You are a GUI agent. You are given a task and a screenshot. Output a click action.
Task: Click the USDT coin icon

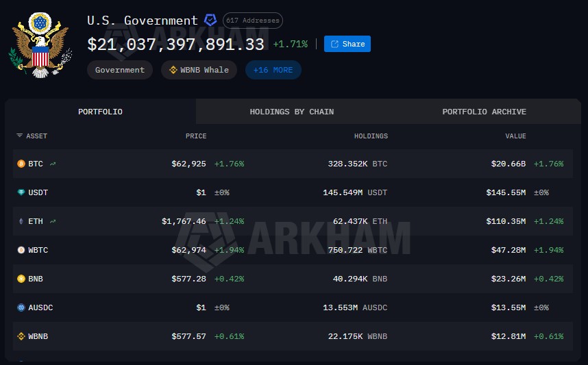click(x=21, y=192)
